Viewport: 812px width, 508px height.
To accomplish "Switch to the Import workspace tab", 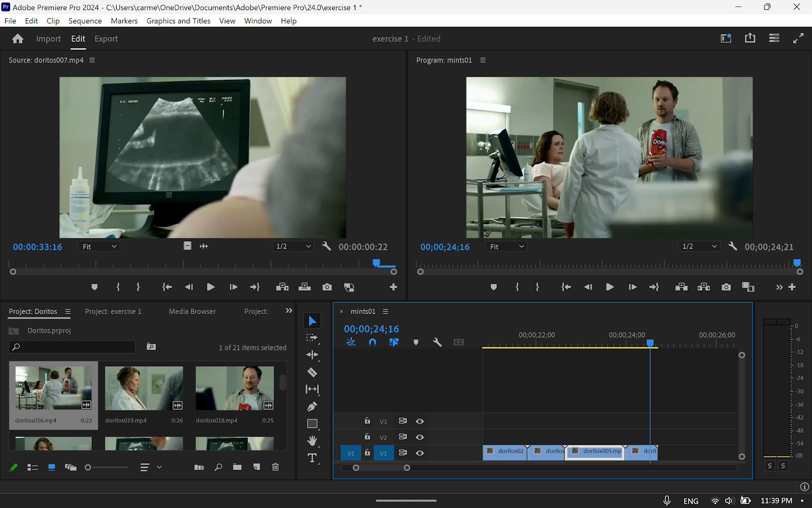I will point(48,39).
